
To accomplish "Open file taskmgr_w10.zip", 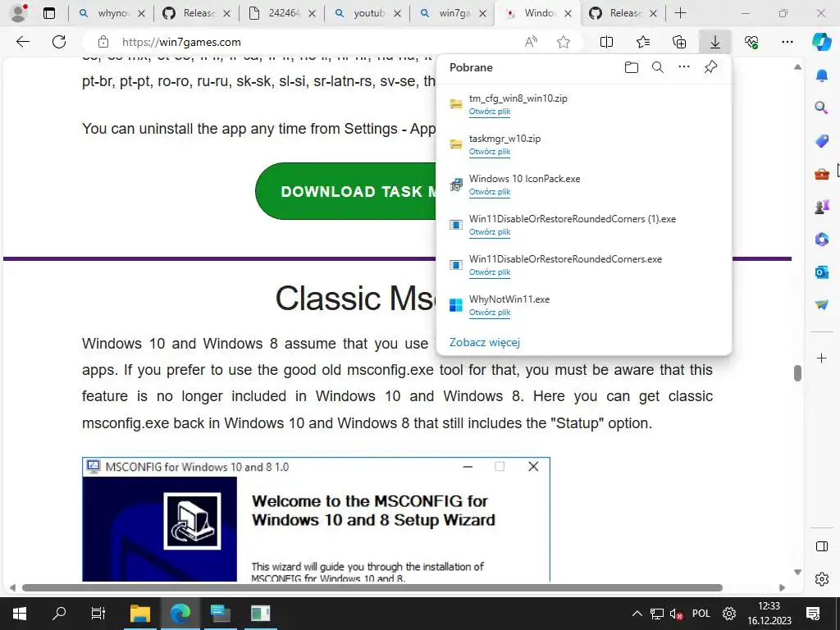I will [490, 152].
